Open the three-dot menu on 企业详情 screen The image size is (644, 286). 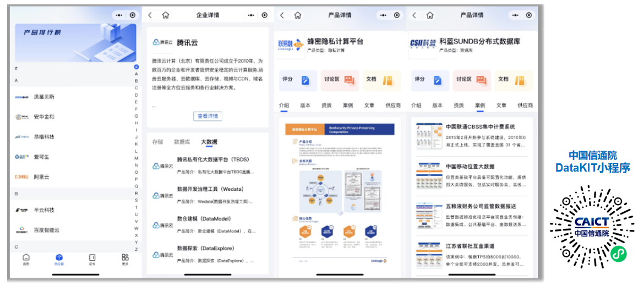click(x=252, y=15)
